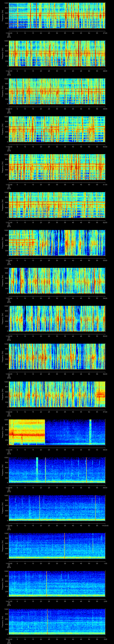Click the '3:00' end time label
The image size is (114, 644).
pyautogui.click(x=105, y=639)
